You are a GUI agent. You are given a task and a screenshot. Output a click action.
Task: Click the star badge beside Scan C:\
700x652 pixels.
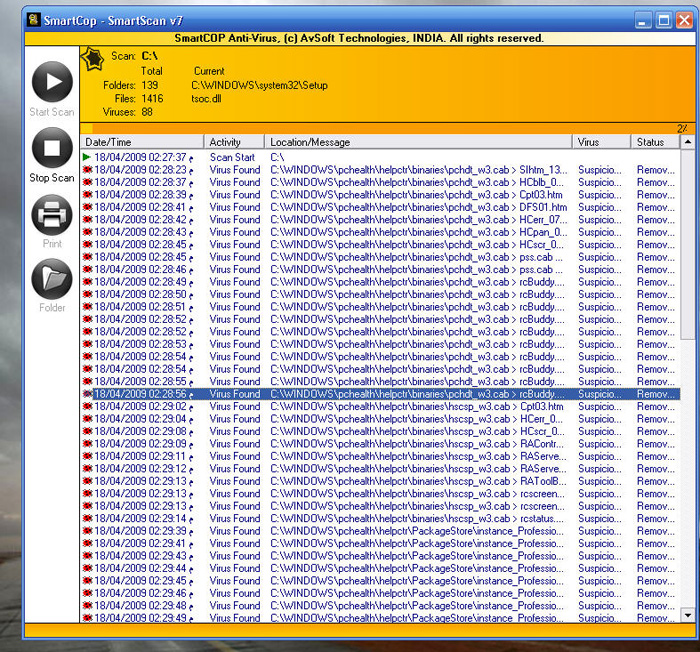click(93, 59)
